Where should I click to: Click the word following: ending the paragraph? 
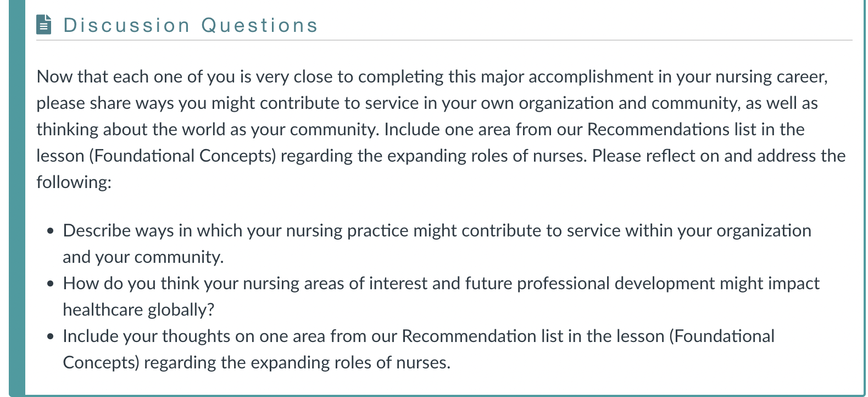pyautogui.click(x=74, y=182)
